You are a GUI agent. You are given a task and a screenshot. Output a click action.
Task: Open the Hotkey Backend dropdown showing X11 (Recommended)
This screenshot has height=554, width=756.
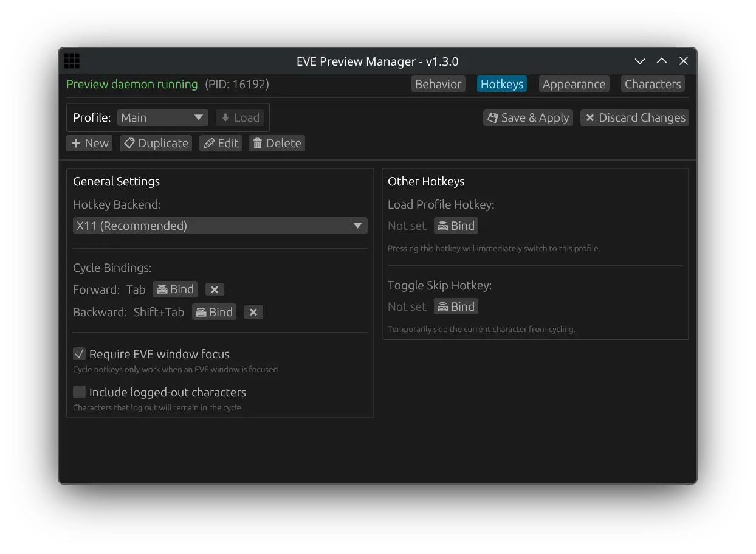[x=220, y=225]
